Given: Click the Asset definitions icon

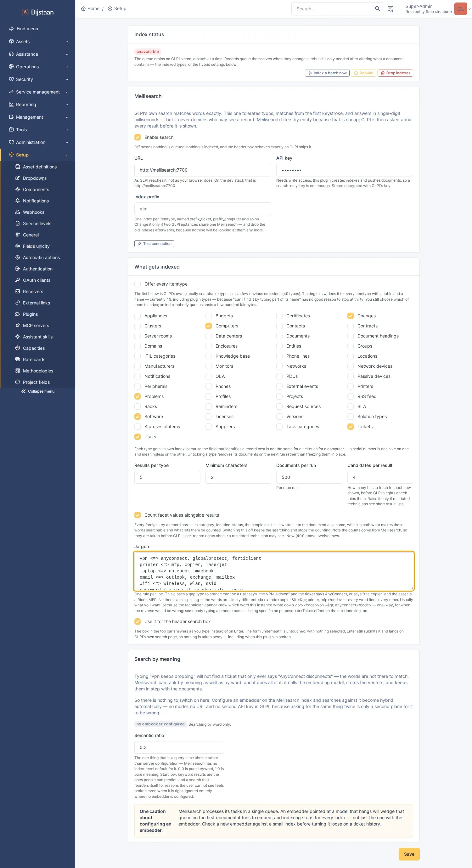Looking at the screenshot, I should click(x=18, y=167).
